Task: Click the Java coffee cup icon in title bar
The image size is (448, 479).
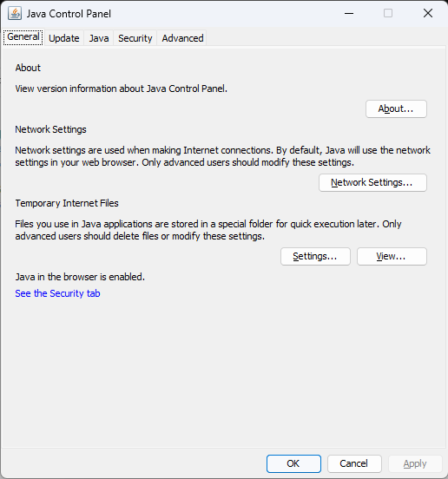Action: coord(15,14)
